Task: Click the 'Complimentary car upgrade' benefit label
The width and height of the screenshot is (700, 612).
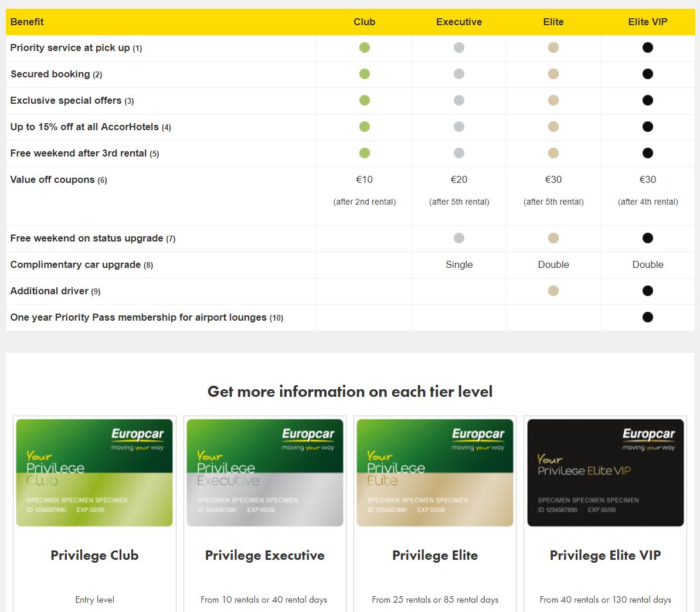Action: tap(81, 265)
